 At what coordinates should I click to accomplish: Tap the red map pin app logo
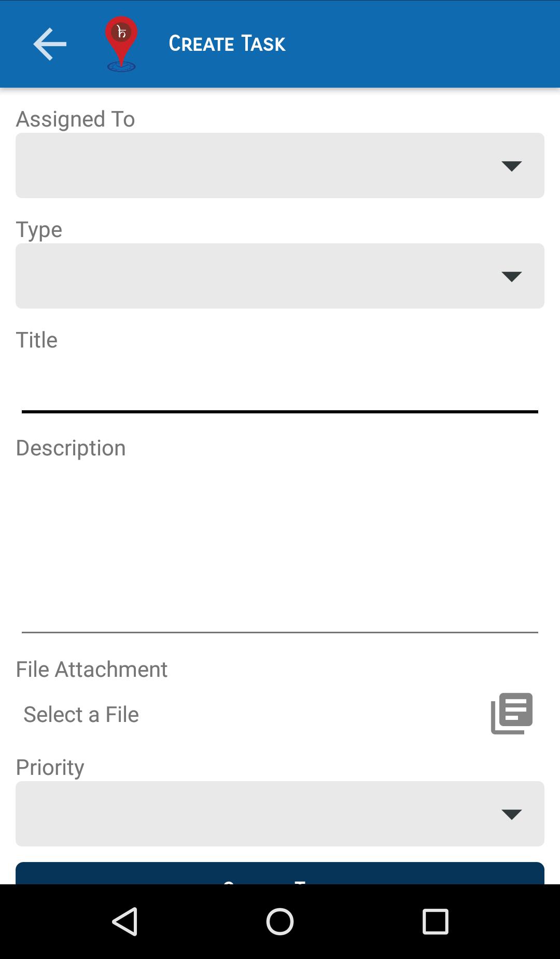tap(121, 44)
